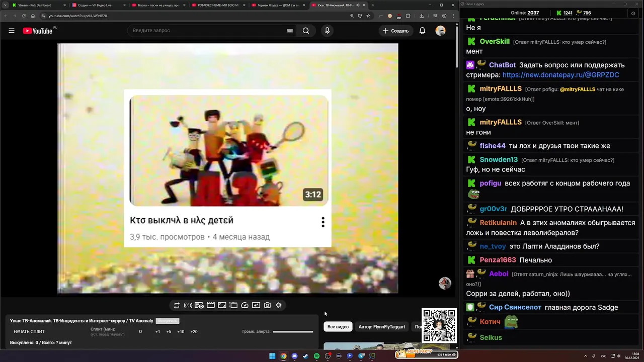
Task: Click username Snowden13 in chat
Action: pyautogui.click(x=499, y=159)
